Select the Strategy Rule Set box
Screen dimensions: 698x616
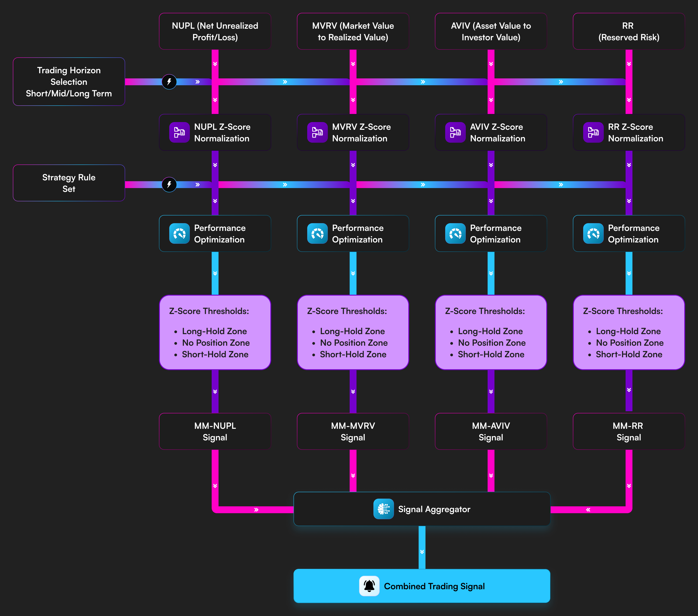click(x=69, y=183)
